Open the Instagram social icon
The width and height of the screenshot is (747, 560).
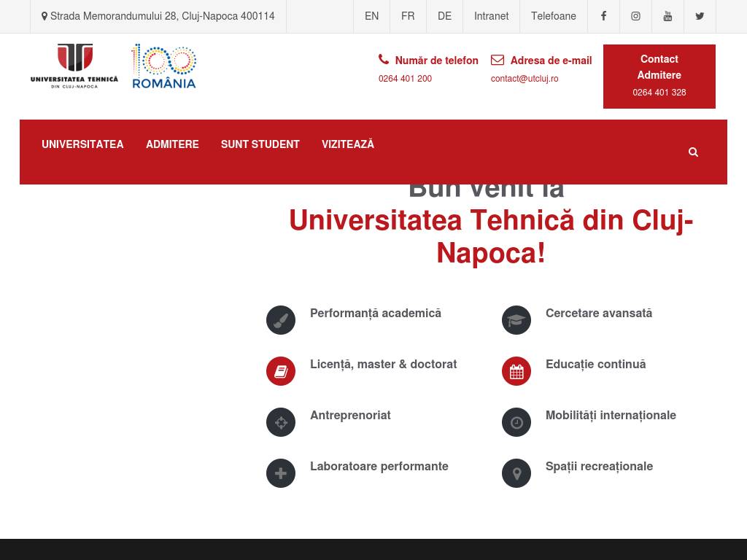pos(635,16)
